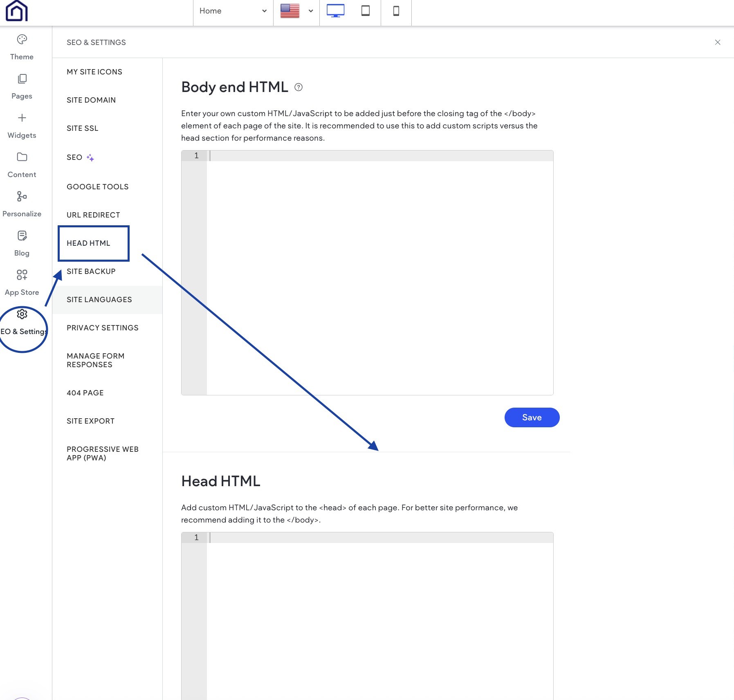
Task: Save the Body end HTML code
Action: click(531, 417)
